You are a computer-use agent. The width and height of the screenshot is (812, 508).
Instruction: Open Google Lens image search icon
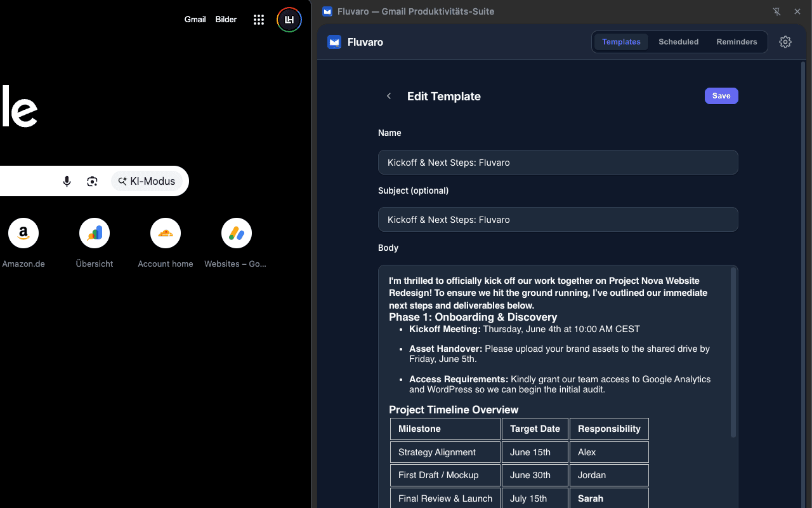tap(93, 182)
